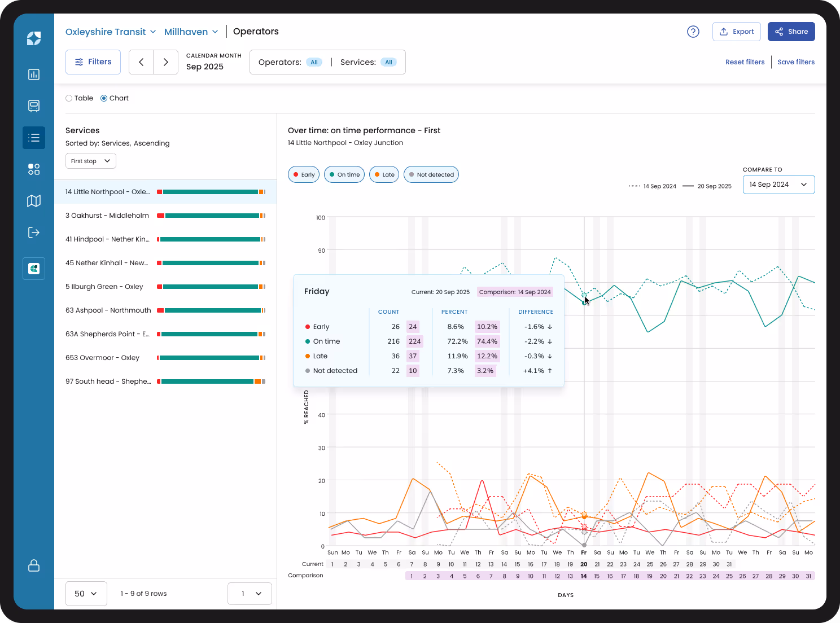840x623 pixels.
Task: Select the bus/vehicles icon in the sidebar
Action: pos(34,106)
